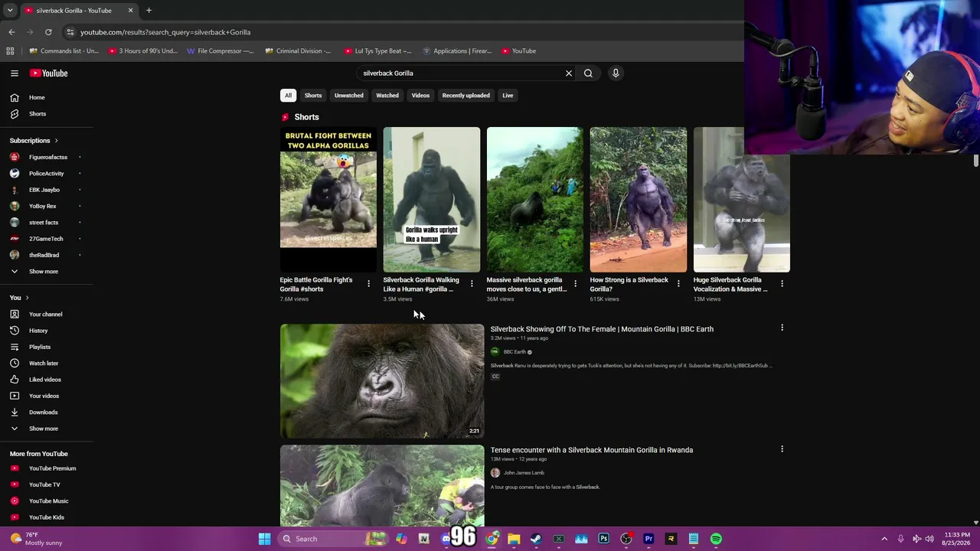Open the You section chevron

tap(27, 298)
